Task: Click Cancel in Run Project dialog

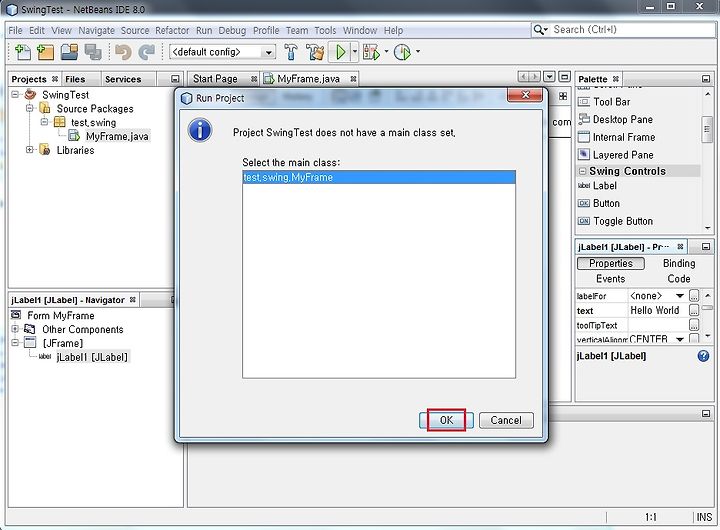Action: 506,420
